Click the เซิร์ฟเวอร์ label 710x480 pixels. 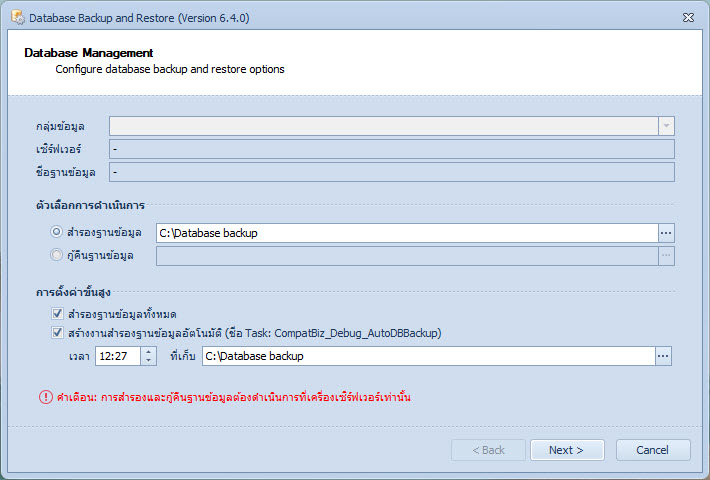59,149
